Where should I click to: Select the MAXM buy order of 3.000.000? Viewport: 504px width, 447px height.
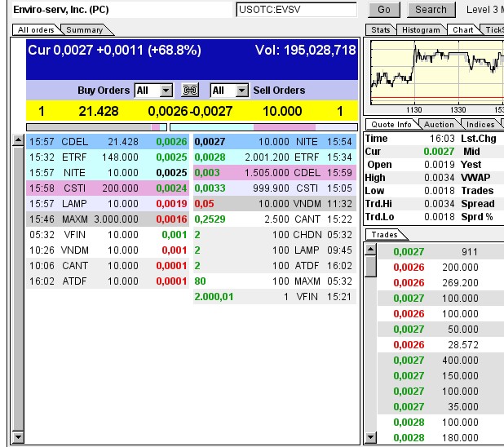pos(108,219)
